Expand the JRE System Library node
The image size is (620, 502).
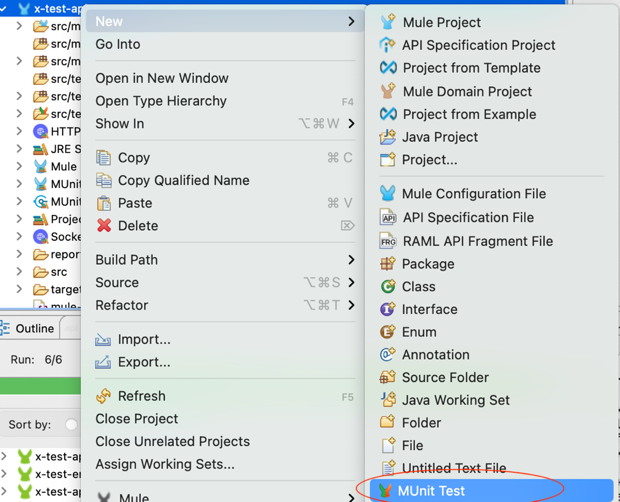coord(19,149)
